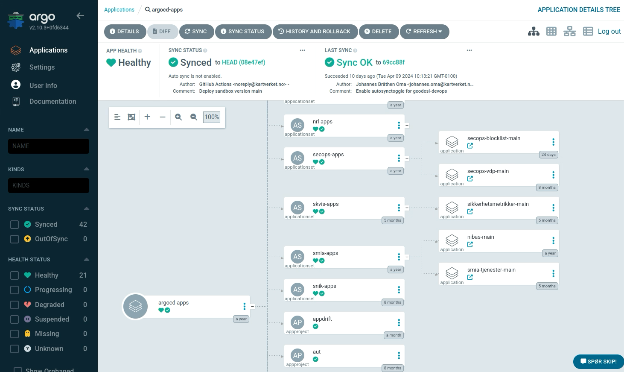Click the NAME filter input field

[x=49, y=146]
